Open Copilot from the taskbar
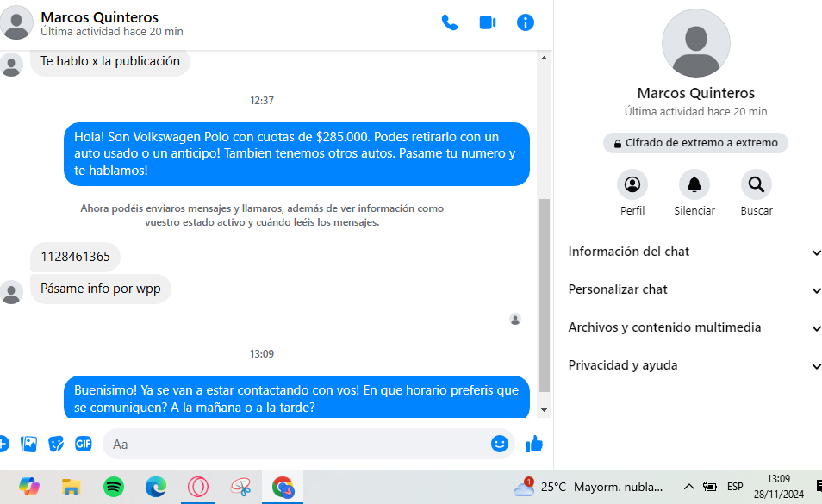 (29, 487)
